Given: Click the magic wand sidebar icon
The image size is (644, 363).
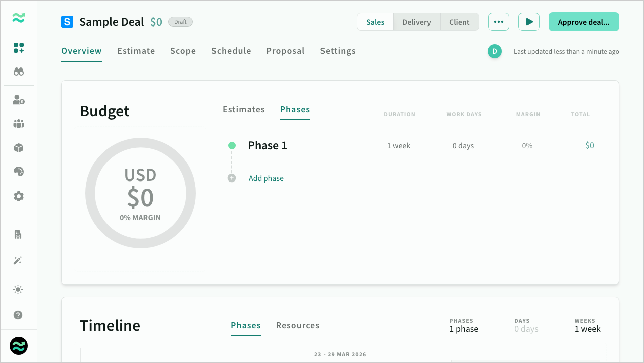Looking at the screenshot, I should click(x=19, y=260).
